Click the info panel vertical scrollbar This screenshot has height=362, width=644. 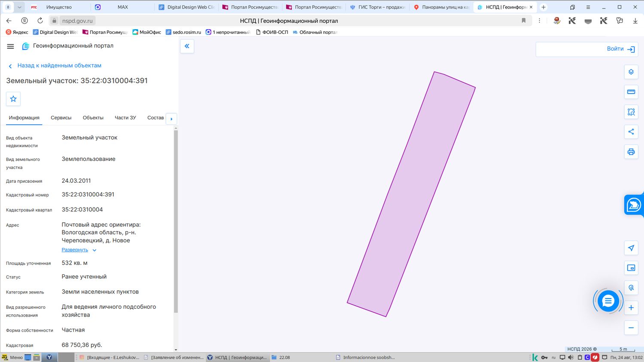[176, 221]
